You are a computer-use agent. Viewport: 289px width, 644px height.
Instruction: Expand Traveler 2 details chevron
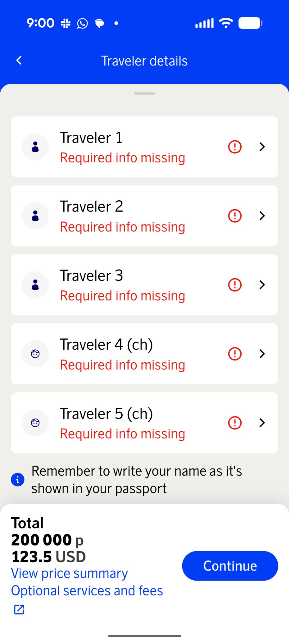click(x=262, y=216)
